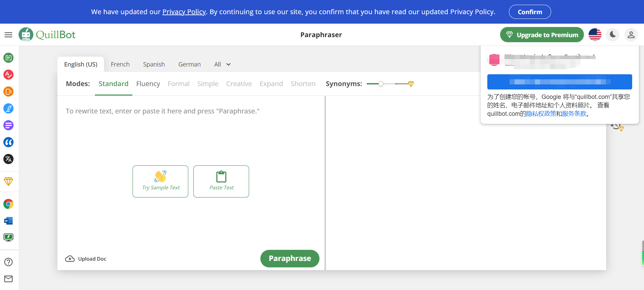Click the Synonyms slider handle
644x290 pixels.
(381, 84)
